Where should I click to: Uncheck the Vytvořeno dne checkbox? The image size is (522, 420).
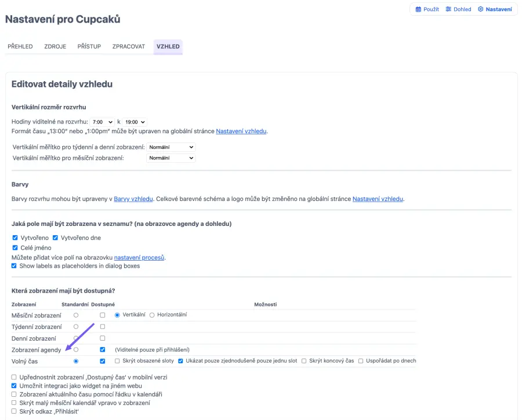tap(56, 238)
